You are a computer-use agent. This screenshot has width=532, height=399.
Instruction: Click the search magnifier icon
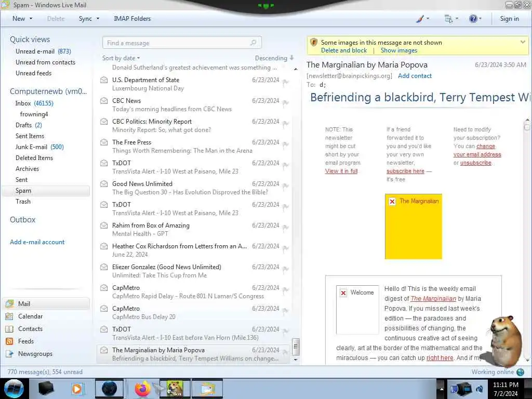click(253, 43)
